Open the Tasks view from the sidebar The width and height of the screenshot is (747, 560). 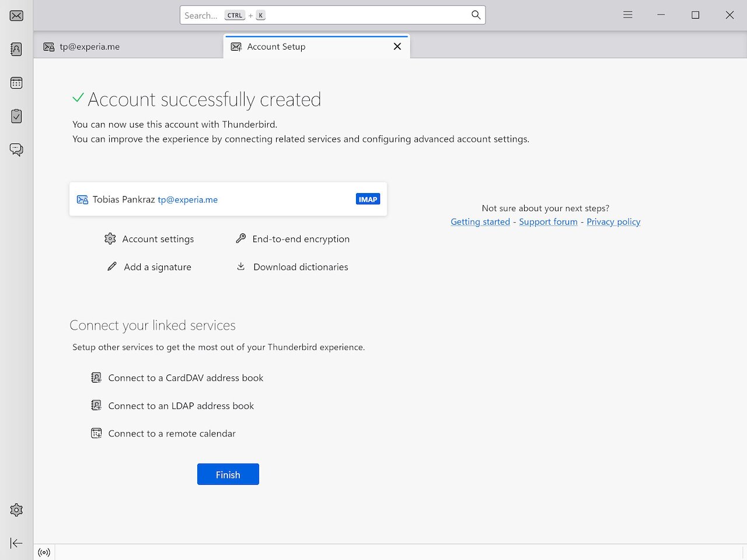[16, 116]
